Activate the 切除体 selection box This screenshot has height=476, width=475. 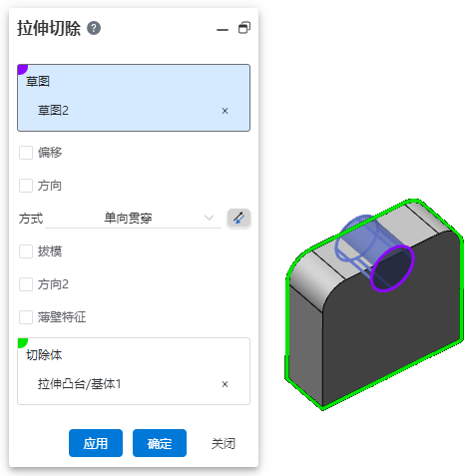tap(134, 371)
